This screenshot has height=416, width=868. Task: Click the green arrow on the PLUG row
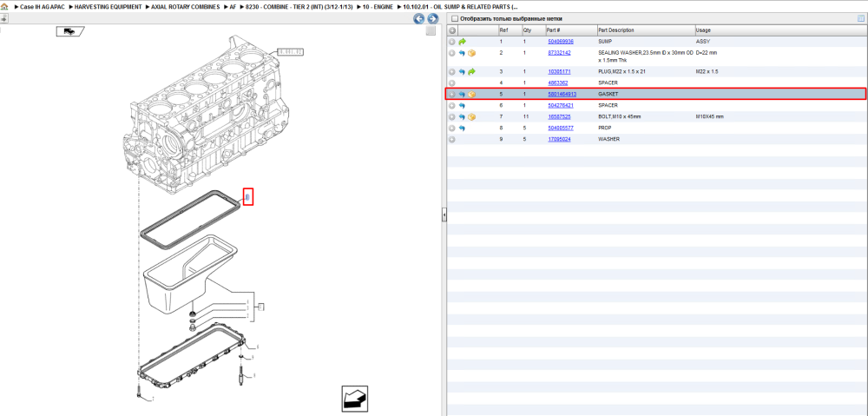coord(471,72)
